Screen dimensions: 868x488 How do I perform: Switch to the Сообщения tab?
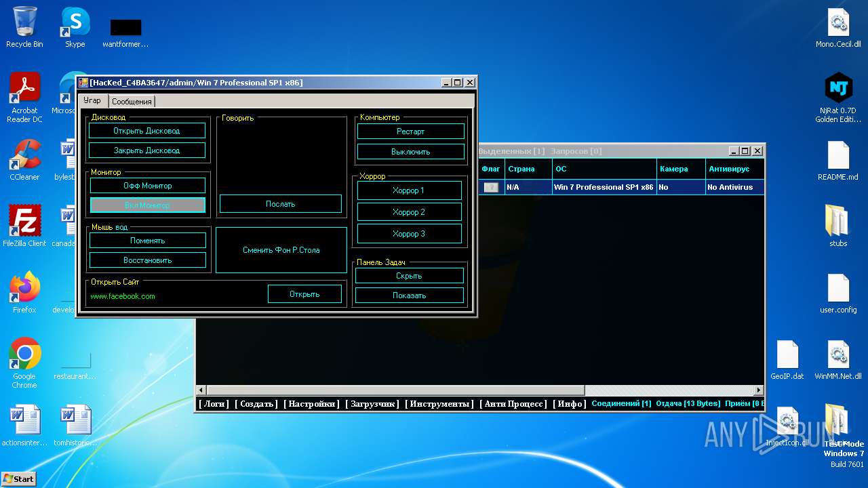point(132,101)
